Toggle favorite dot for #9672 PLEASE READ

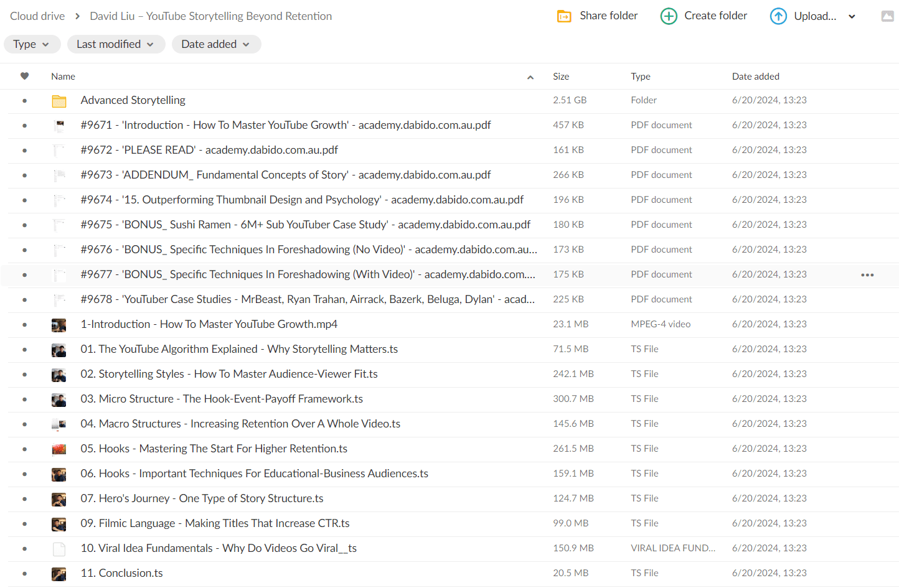pyautogui.click(x=24, y=151)
